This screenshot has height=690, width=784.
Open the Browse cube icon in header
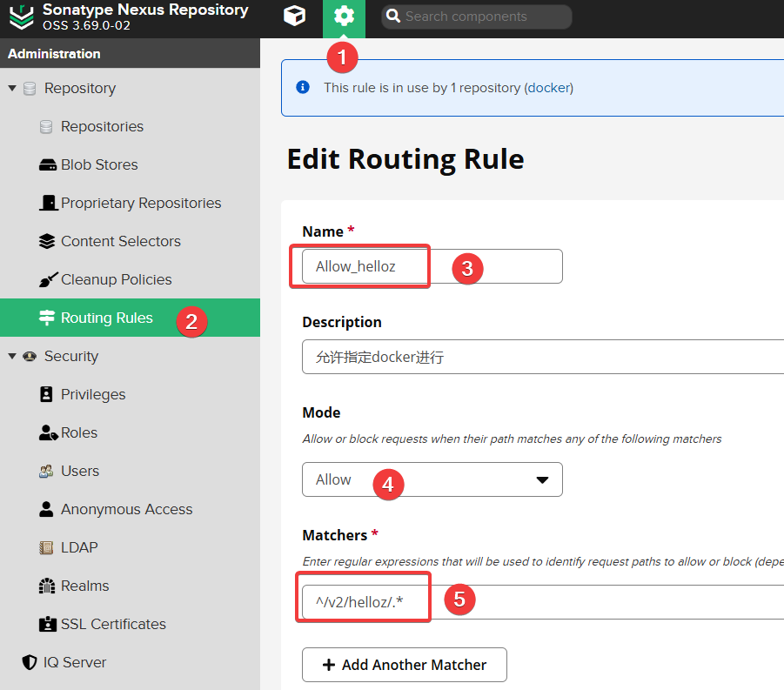[295, 16]
